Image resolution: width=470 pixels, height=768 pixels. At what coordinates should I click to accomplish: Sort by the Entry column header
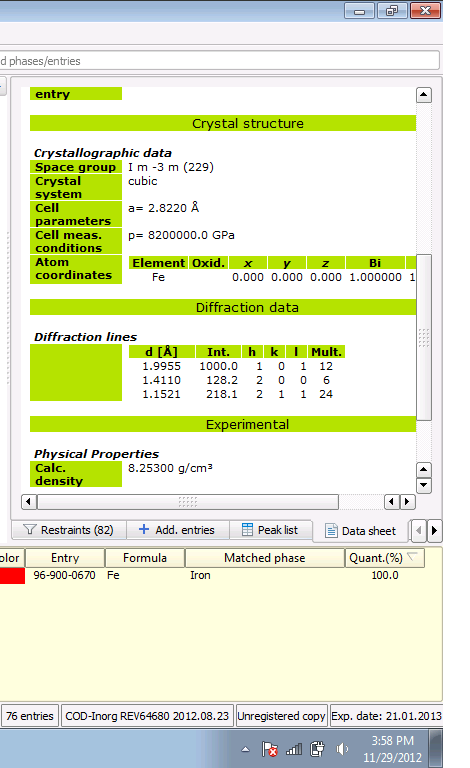point(65,558)
